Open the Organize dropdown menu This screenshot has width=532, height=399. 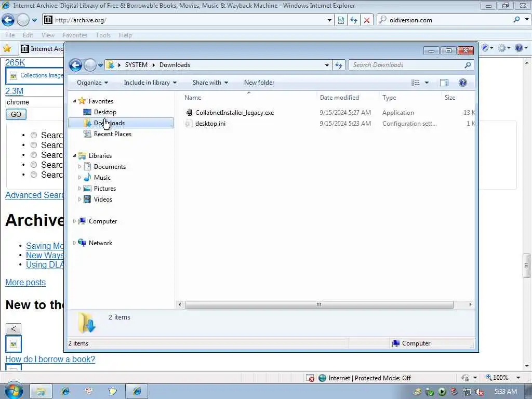92,83
